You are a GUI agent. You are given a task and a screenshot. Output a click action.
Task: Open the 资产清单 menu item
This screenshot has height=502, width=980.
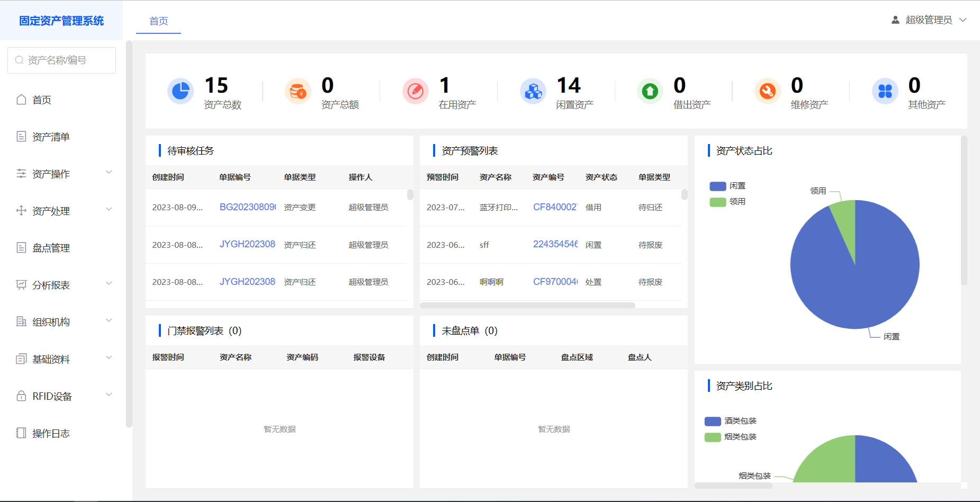point(51,137)
